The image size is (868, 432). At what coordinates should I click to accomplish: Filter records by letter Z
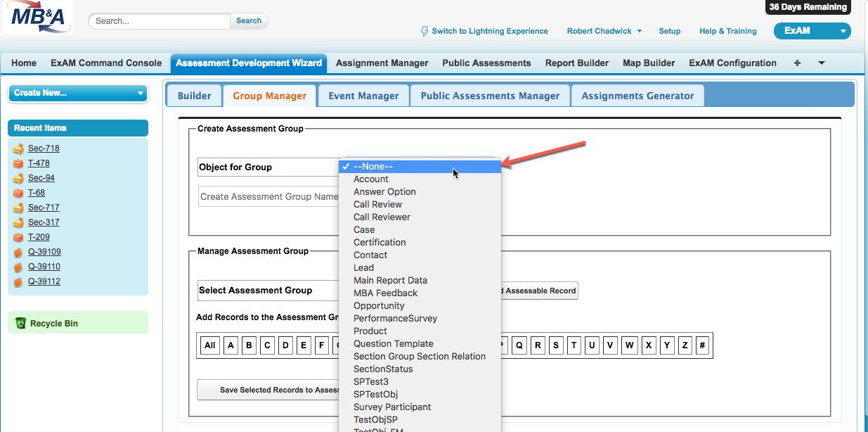tap(685, 345)
